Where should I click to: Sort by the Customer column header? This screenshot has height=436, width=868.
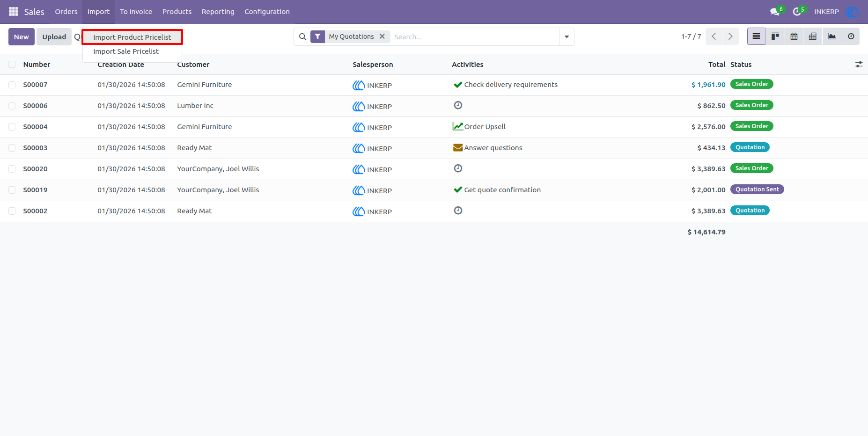(193, 65)
